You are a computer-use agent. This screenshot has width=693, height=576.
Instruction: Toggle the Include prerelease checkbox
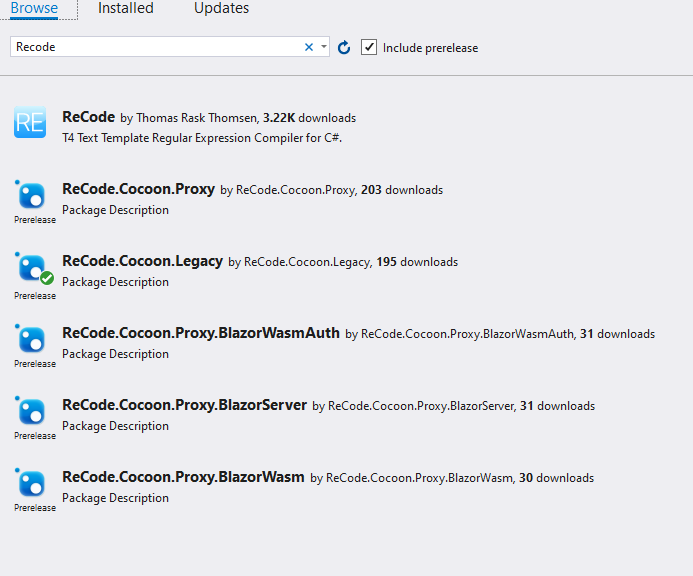coord(369,47)
